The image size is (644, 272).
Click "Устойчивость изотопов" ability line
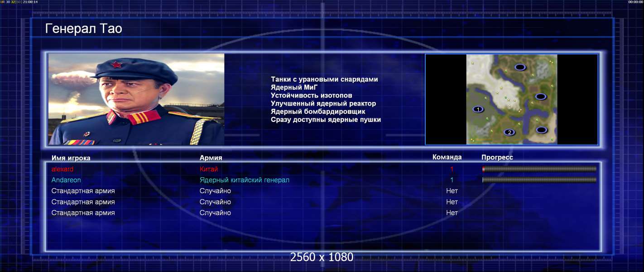pyautogui.click(x=312, y=95)
